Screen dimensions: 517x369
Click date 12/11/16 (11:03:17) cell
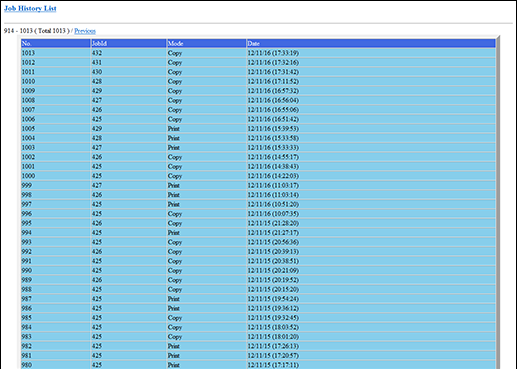tap(371, 185)
